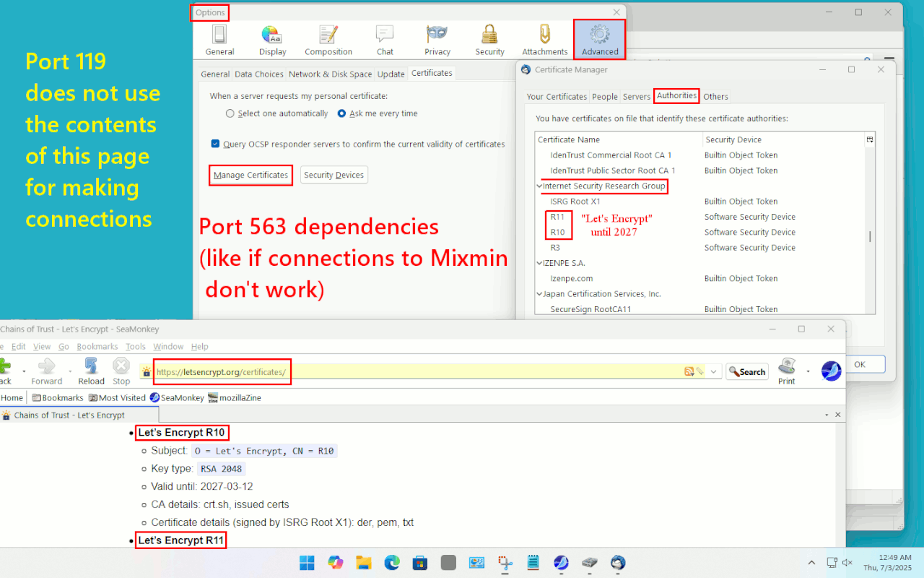Screen dimensions: 924x578
Task: Click the site identity icon before the URL
Action: tap(147, 372)
